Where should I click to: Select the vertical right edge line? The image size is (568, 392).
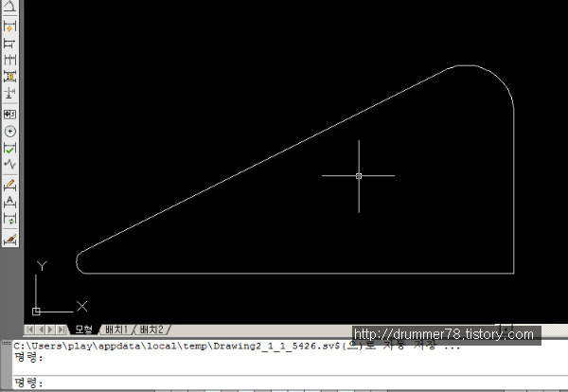click(514, 190)
